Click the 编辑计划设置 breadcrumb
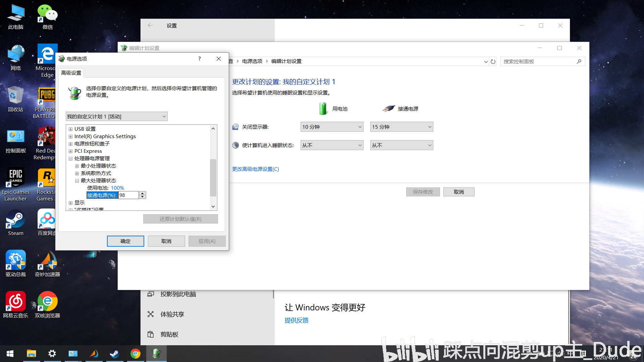 tap(286, 61)
